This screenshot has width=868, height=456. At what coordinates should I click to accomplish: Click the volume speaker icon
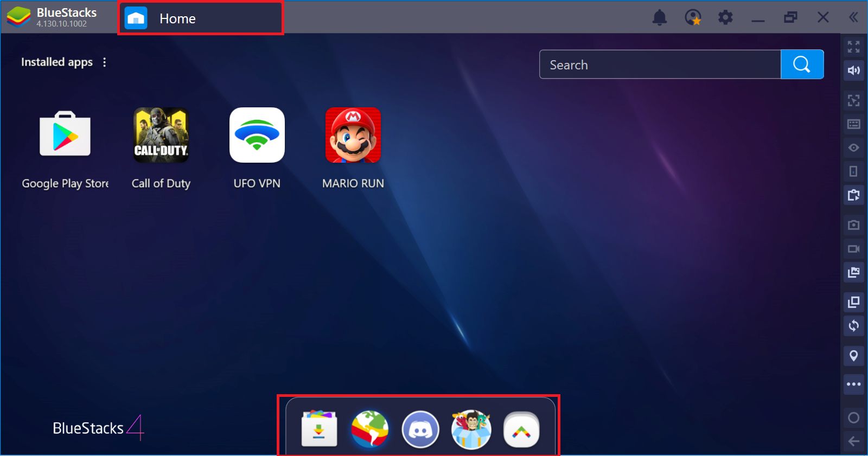853,70
